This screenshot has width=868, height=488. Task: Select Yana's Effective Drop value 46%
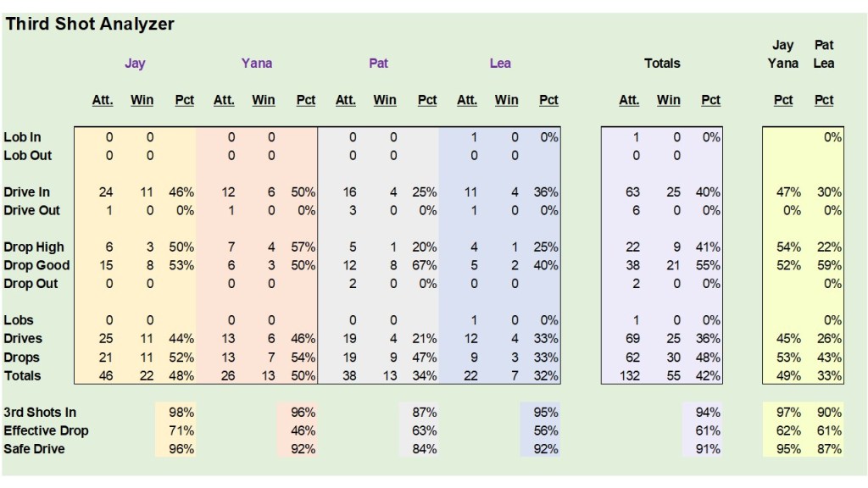coord(304,430)
